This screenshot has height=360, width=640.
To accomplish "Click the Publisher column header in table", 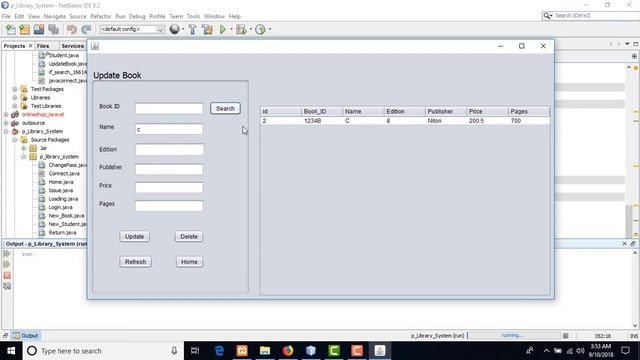I will (446, 111).
